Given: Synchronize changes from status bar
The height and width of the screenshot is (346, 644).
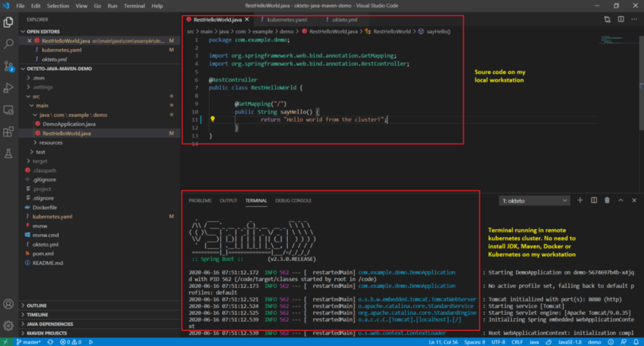Looking at the screenshot, I should pos(50,342).
